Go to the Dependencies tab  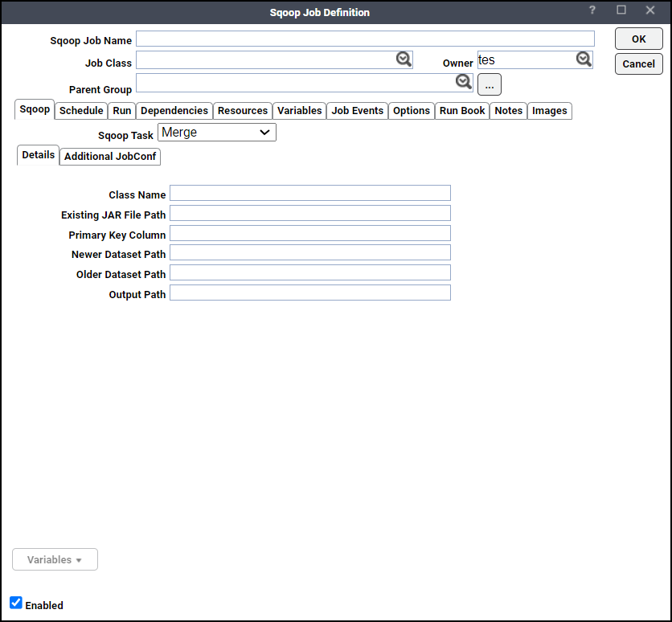click(x=174, y=111)
